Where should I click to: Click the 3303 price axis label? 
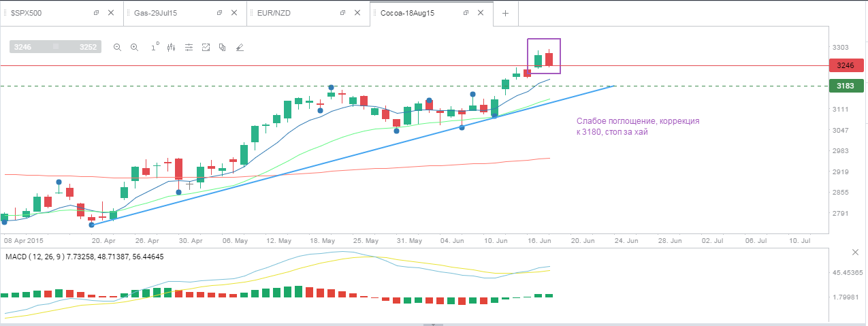(x=839, y=48)
